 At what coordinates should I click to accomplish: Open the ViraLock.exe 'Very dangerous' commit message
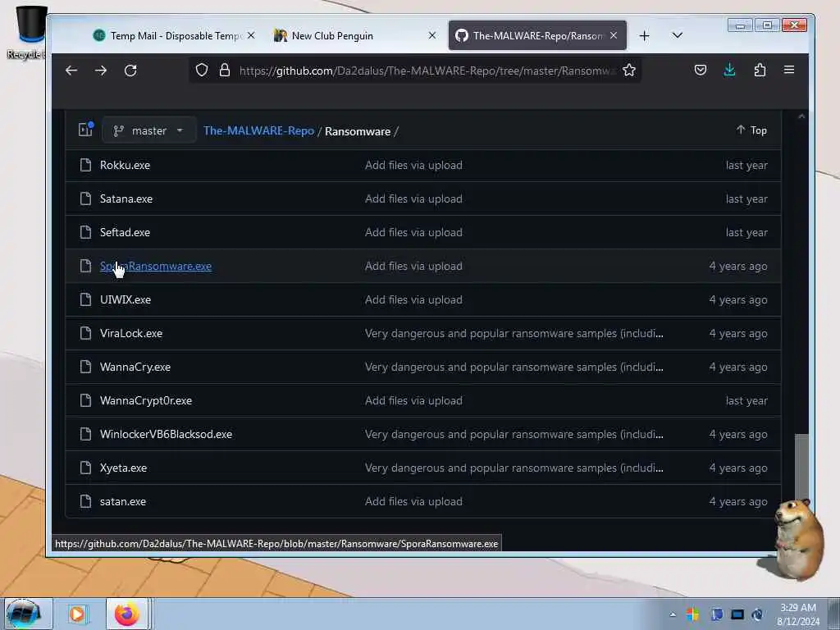514,333
